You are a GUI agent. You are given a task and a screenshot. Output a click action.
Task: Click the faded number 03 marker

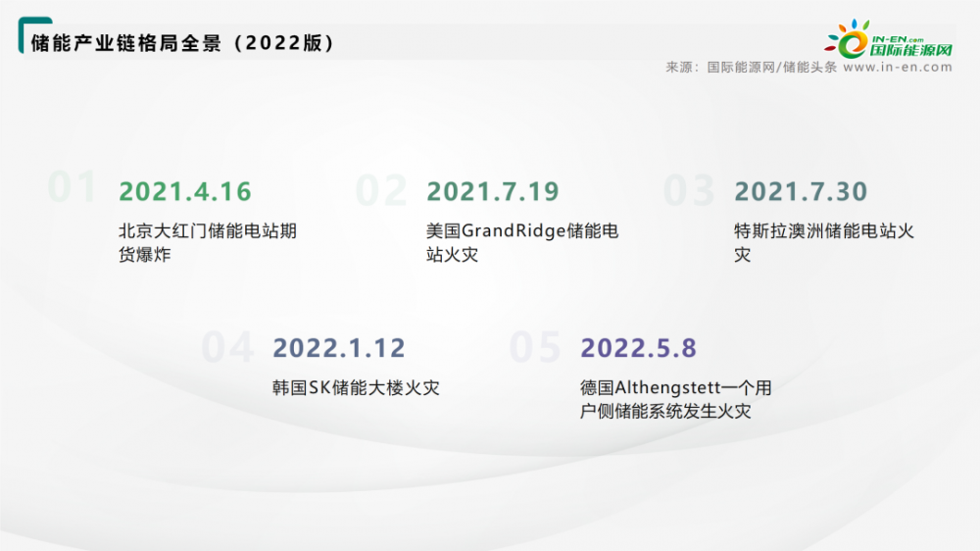click(x=689, y=191)
